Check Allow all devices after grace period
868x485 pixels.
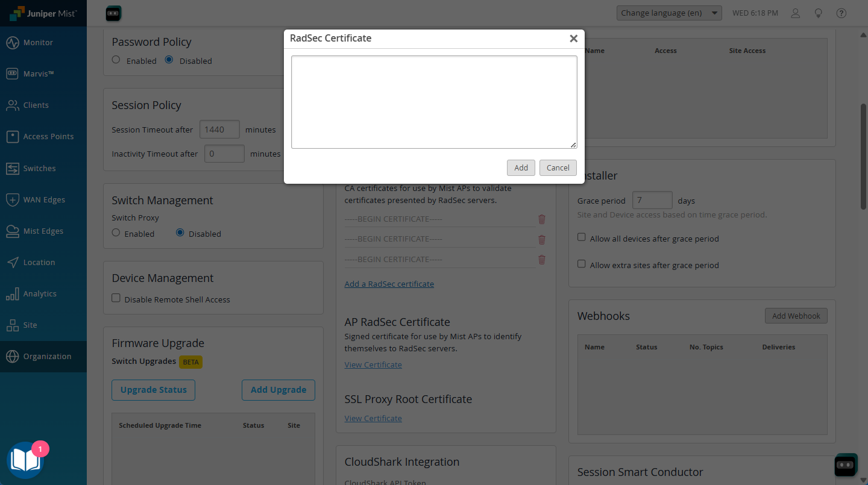(x=582, y=237)
